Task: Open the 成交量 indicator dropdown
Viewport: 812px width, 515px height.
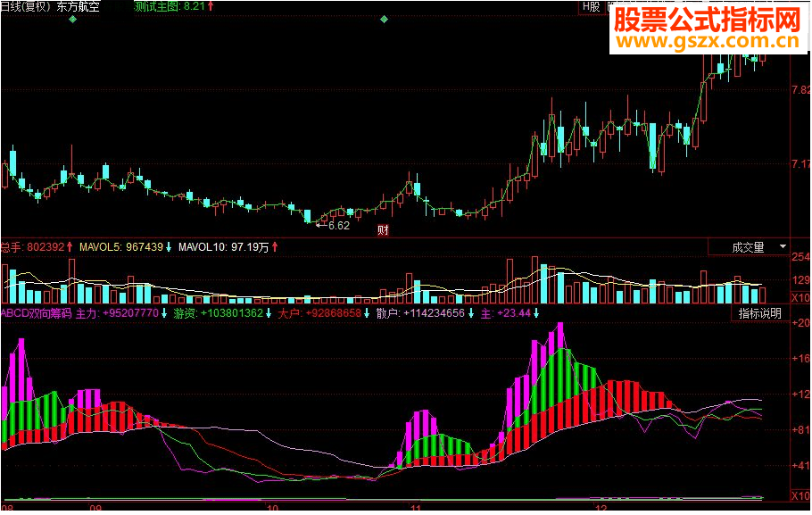Action: pyautogui.click(x=749, y=247)
